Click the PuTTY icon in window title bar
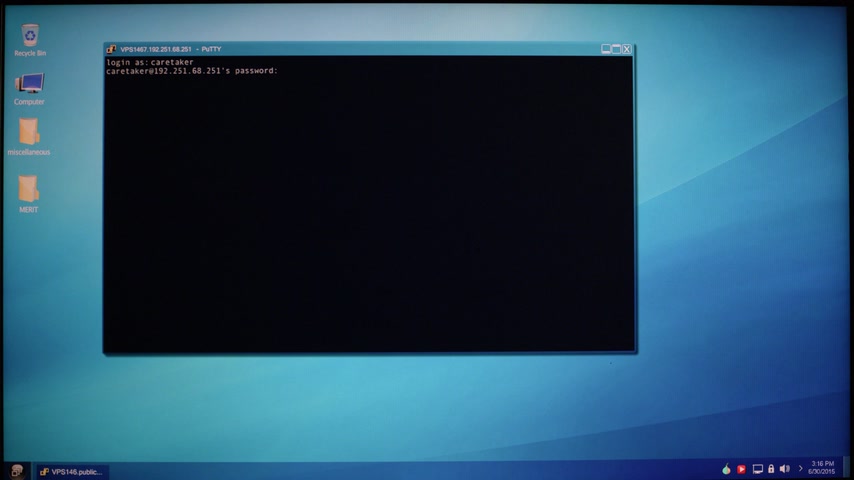 112,49
